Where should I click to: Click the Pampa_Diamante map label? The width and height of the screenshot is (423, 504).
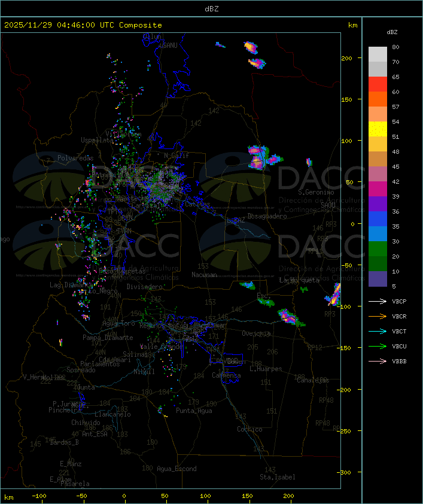tap(108, 338)
